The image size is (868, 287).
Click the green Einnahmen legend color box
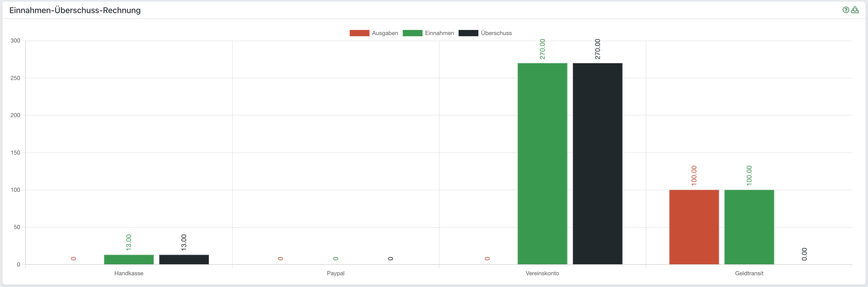412,33
